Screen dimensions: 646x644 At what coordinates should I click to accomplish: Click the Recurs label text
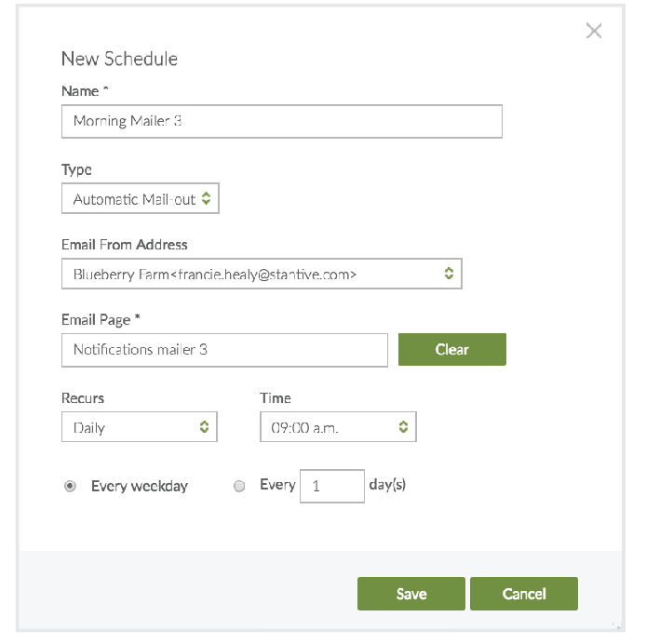click(83, 397)
